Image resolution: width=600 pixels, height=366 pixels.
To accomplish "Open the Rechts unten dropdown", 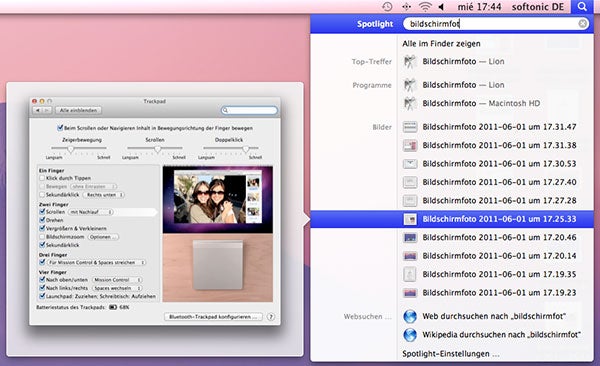I will (x=104, y=195).
